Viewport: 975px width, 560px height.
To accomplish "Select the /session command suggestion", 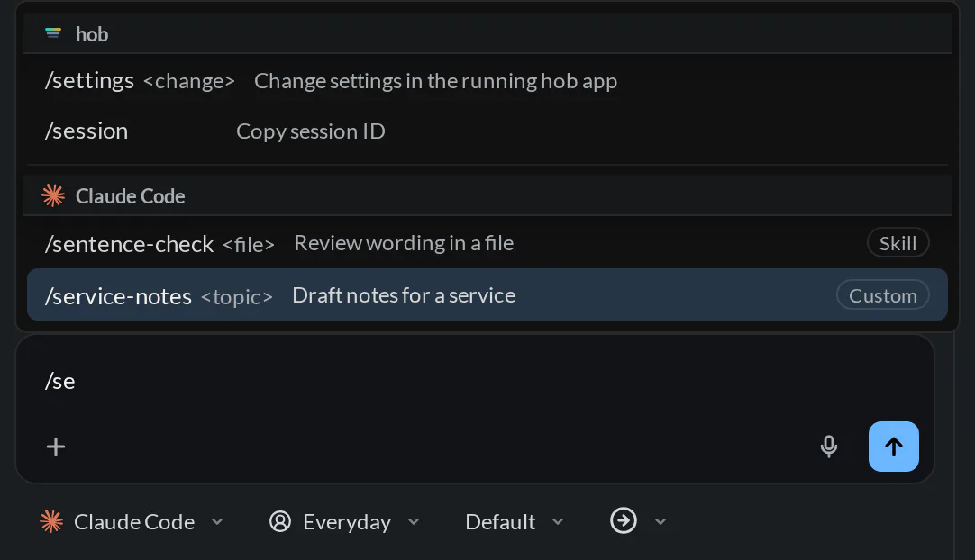I will pos(487,131).
